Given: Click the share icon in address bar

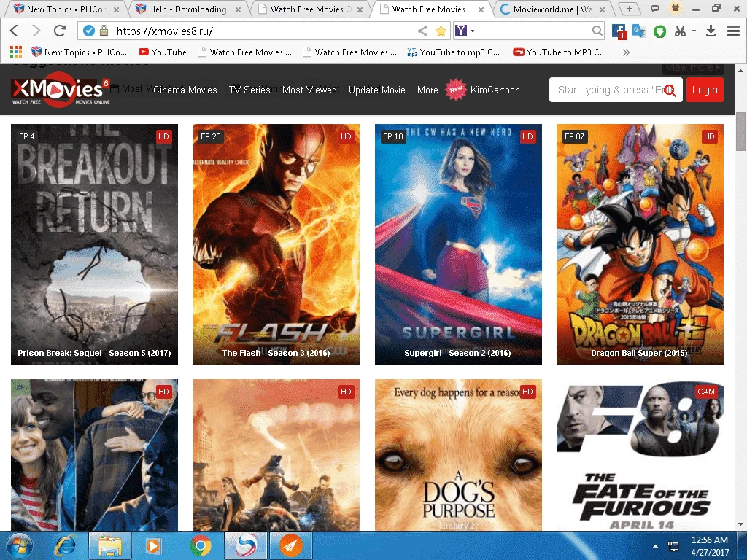Looking at the screenshot, I should point(422,31).
